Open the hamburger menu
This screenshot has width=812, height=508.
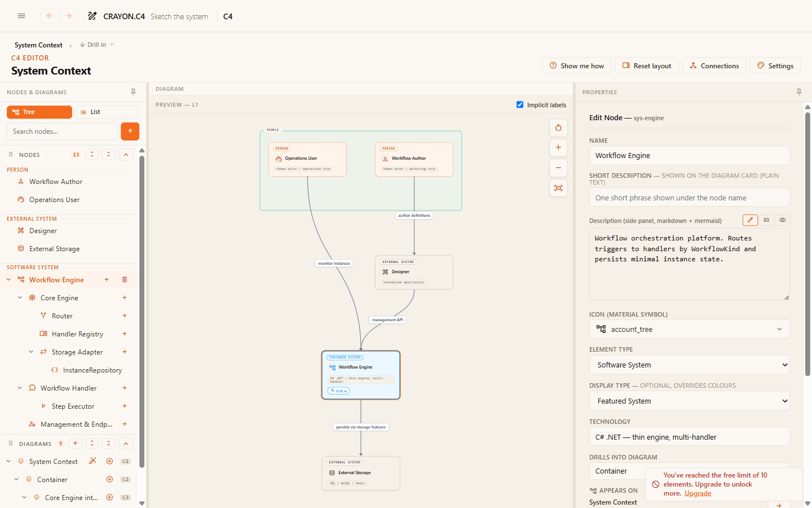(x=21, y=16)
